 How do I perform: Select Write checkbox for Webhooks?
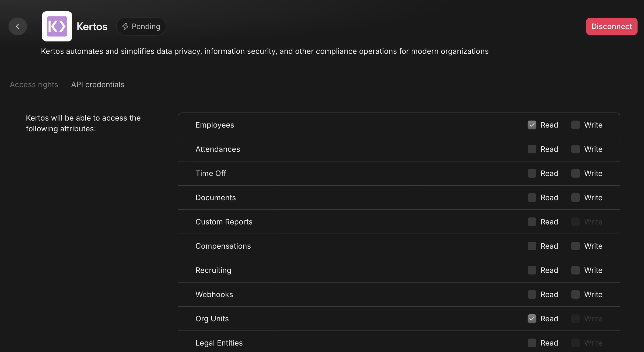click(x=576, y=294)
